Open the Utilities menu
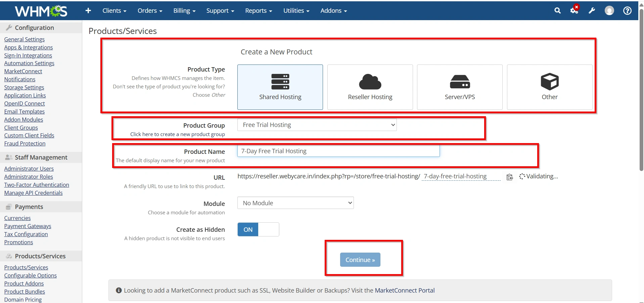This screenshot has height=303, width=644. [296, 11]
